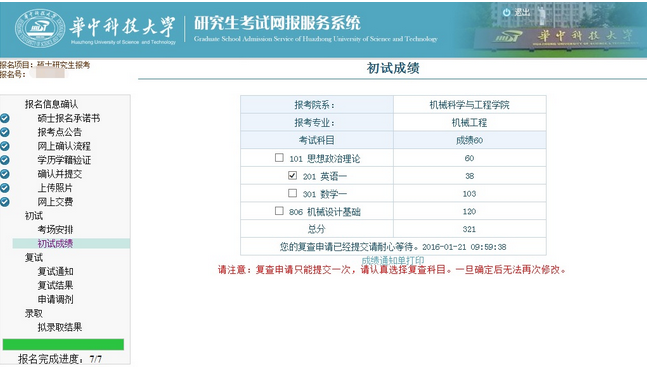Click the 华中科技大学 calligraphy banner name
This screenshot has height=367, width=647.
coord(123,26)
